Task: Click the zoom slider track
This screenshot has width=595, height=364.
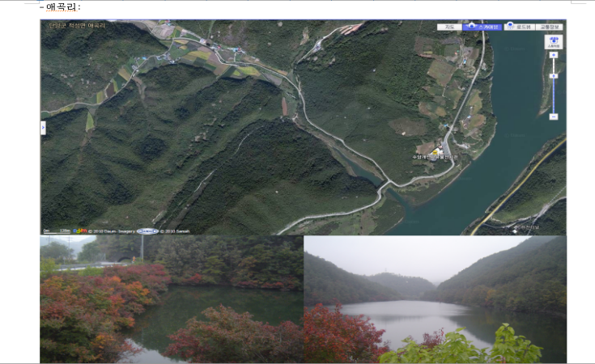Action: coord(554,95)
